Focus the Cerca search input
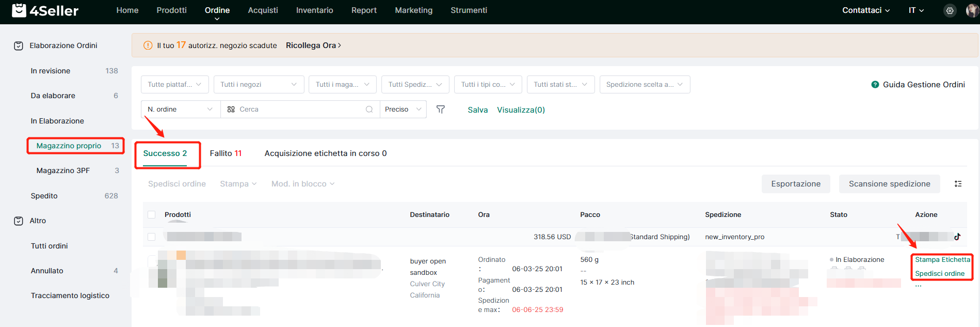Screen dimensions: 980x327 coord(299,110)
